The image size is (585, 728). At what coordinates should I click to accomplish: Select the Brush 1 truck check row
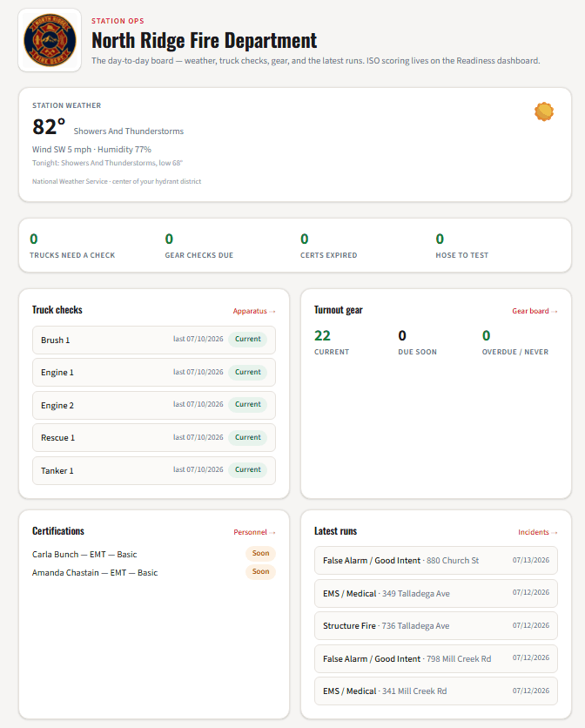pyautogui.click(x=154, y=340)
